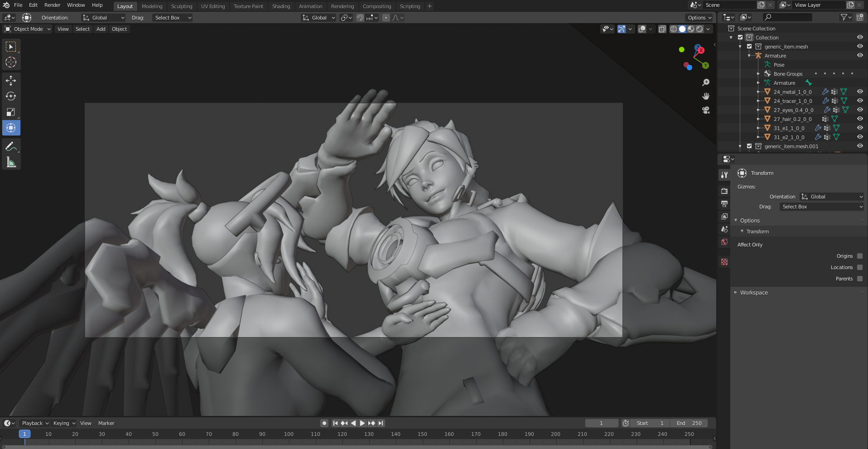Screen dimensions: 868x449
Task: Choose the Rotate tool
Action: (11, 97)
